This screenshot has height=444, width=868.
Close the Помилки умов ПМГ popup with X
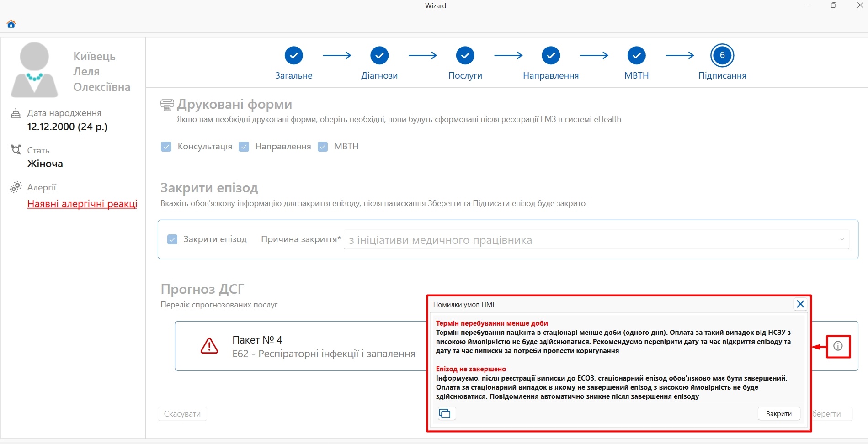[x=800, y=304]
